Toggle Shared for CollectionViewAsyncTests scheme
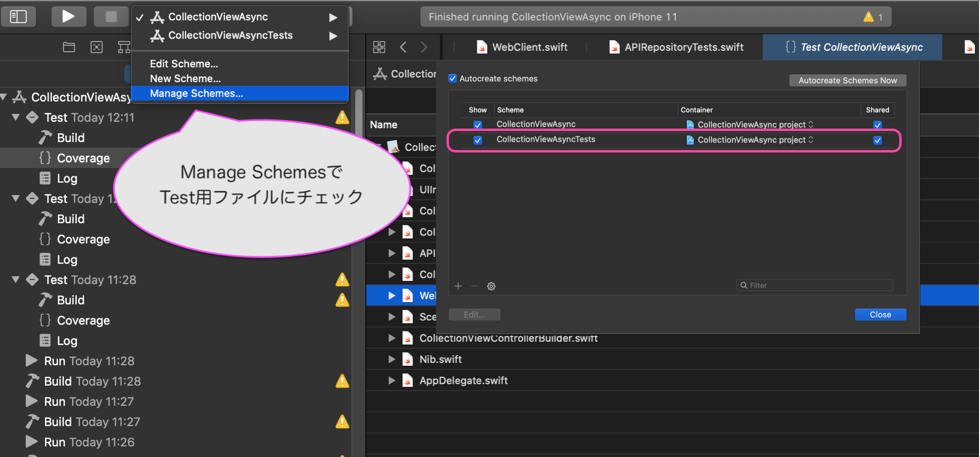This screenshot has width=980, height=457. (x=878, y=140)
